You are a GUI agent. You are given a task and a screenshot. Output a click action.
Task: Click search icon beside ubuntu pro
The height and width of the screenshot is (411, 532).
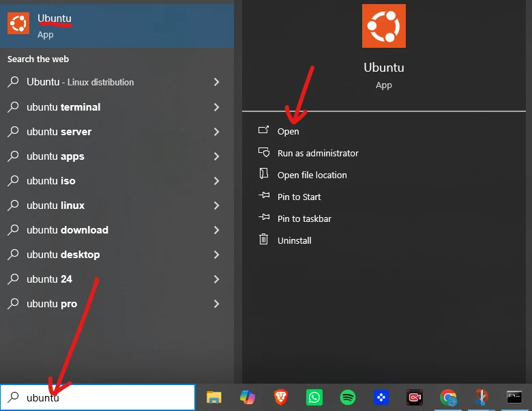click(x=13, y=303)
